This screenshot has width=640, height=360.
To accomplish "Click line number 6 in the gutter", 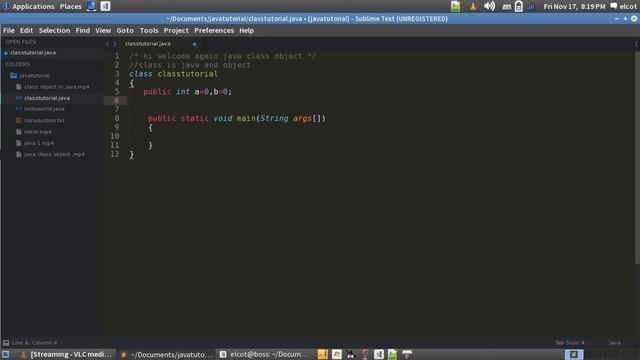I will 117,100.
